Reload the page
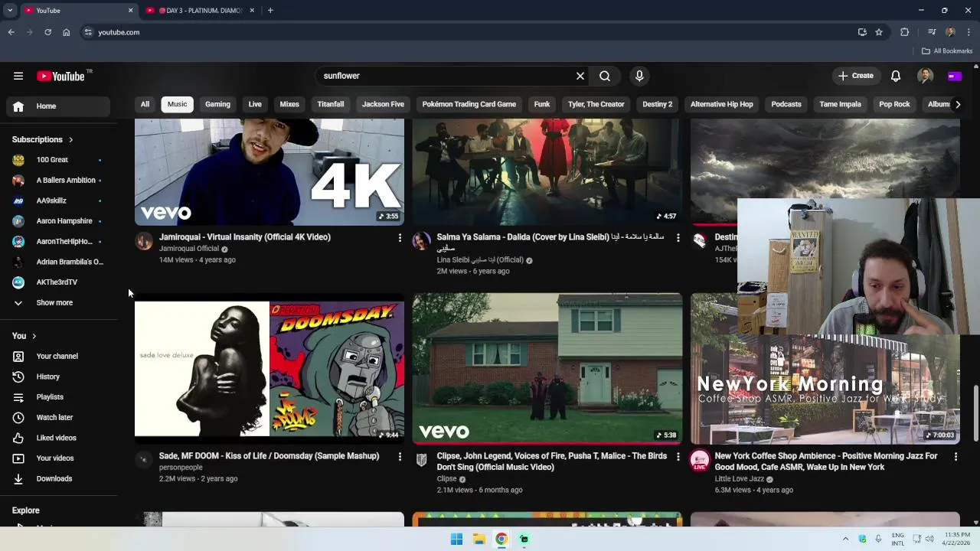Screen dimensions: 980x551 pyautogui.click(x=47, y=32)
